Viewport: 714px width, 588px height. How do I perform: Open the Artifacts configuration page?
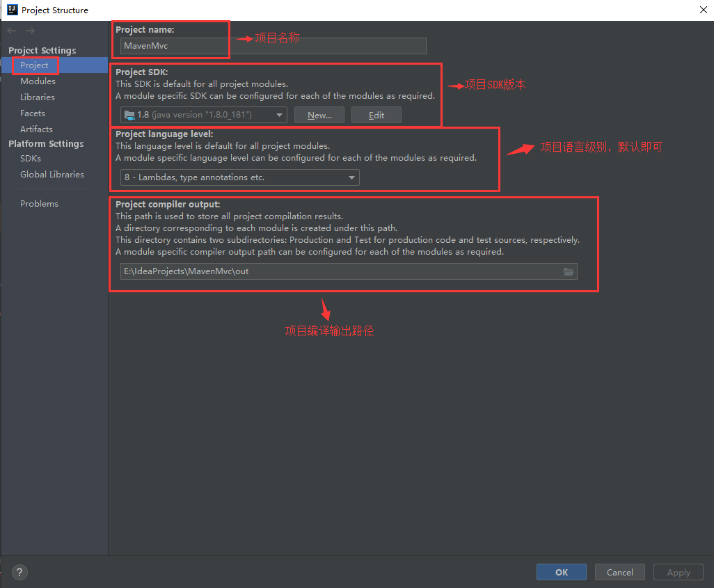point(38,129)
